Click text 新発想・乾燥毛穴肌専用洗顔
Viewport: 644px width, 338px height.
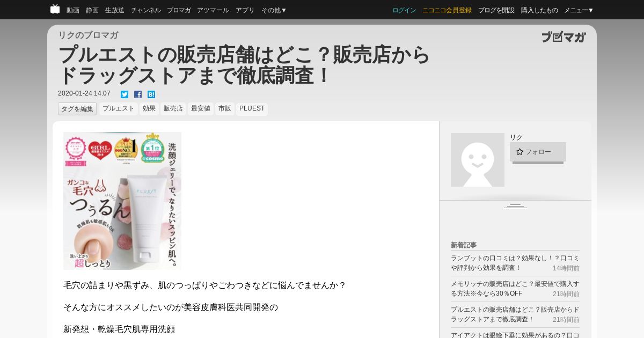(x=119, y=329)
